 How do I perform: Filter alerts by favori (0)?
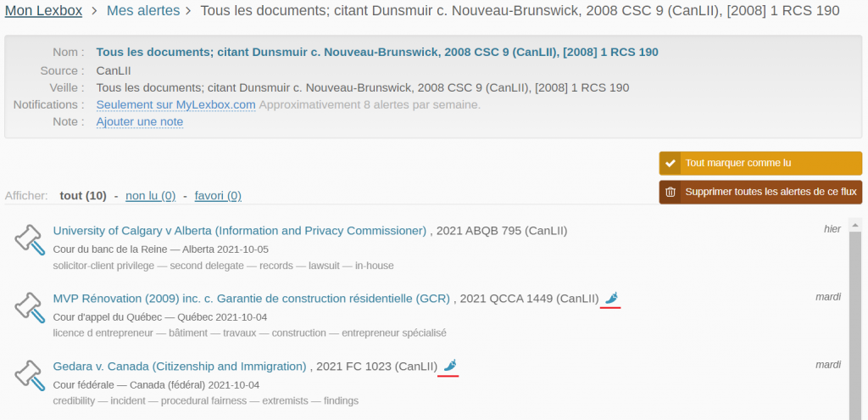[x=218, y=196]
